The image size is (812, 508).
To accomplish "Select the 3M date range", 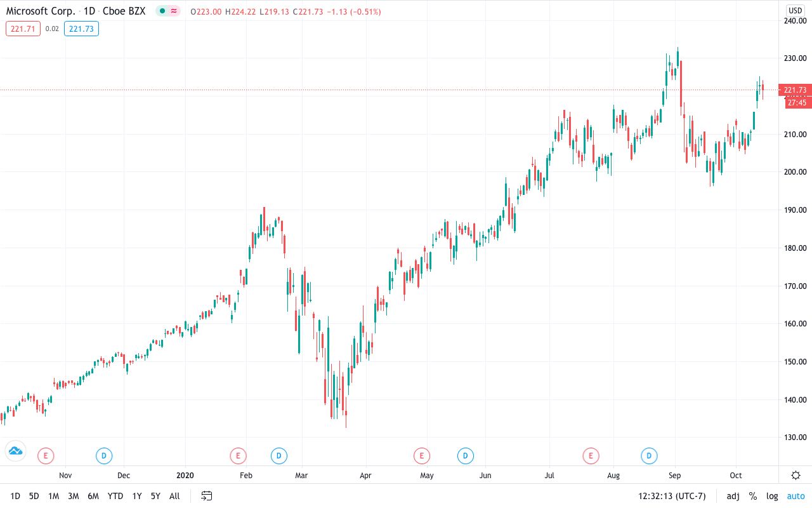I will pyautogui.click(x=73, y=496).
